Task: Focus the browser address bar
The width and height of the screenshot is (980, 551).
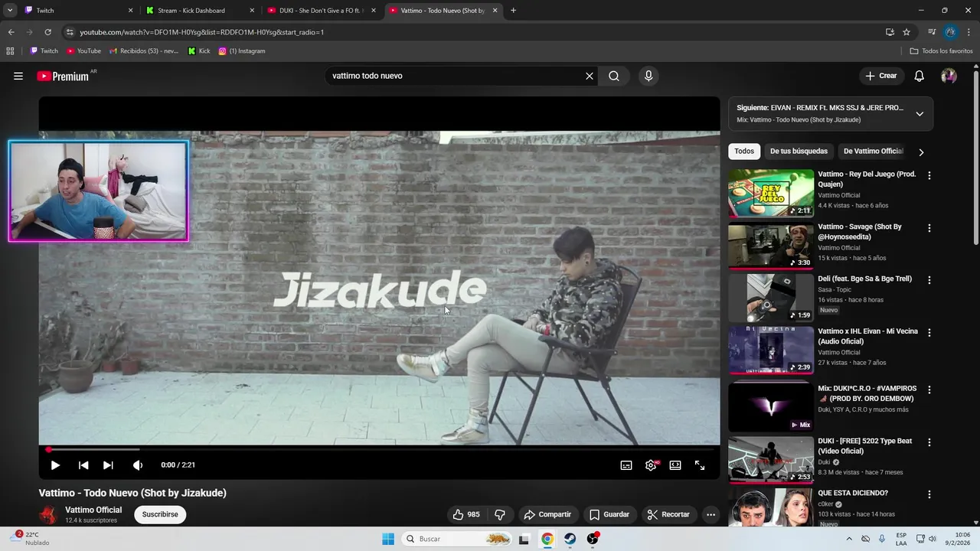Action: click(475, 32)
